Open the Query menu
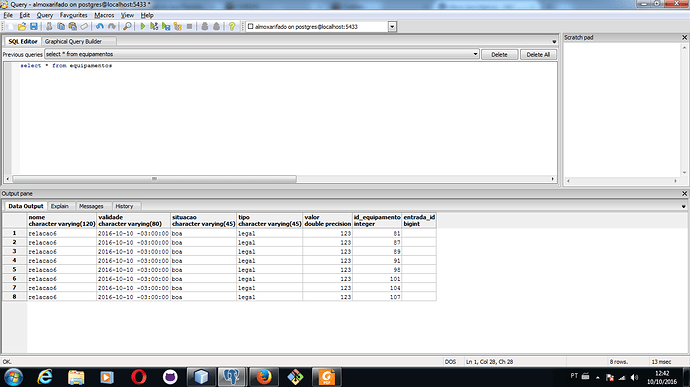 [x=44, y=15]
